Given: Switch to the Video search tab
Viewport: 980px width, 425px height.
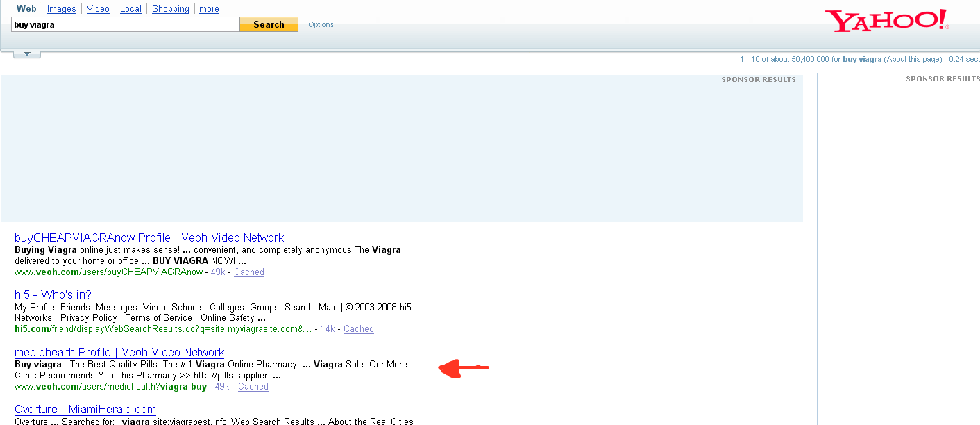Looking at the screenshot, I should 98,9.
